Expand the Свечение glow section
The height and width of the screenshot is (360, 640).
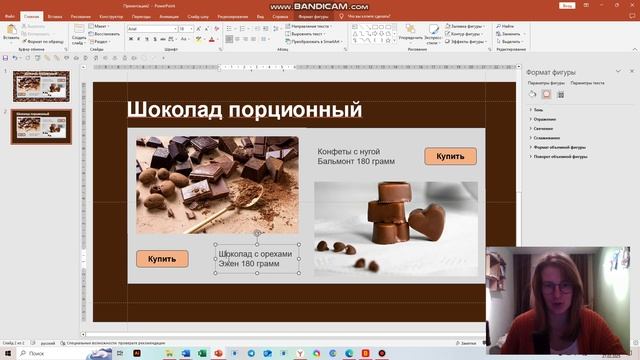click(x=541, y=129)
